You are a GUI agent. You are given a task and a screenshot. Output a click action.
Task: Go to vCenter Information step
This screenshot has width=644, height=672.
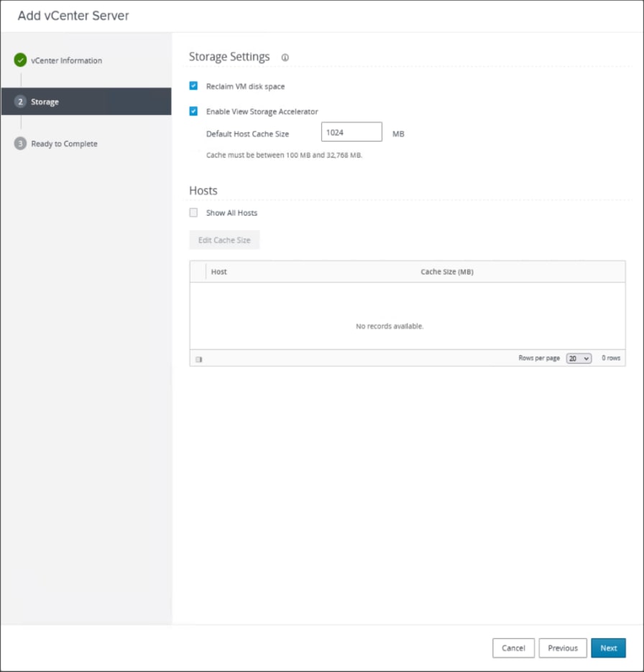[x=66, y=60]
